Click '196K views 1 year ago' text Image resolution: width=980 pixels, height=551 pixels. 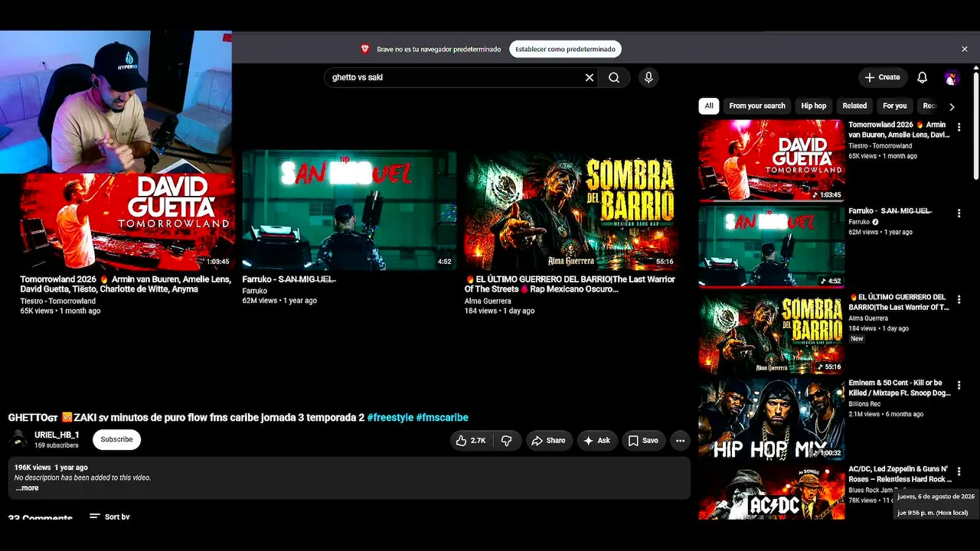51,467
